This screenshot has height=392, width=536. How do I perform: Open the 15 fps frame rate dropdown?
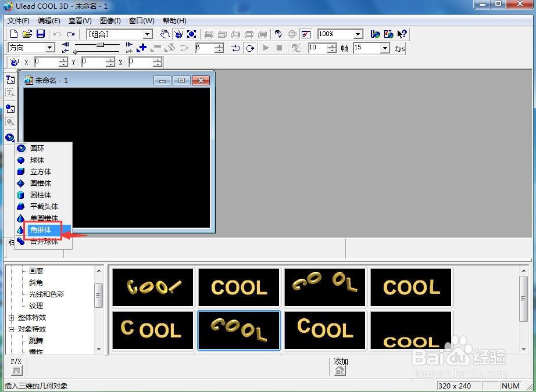[385, 48]
